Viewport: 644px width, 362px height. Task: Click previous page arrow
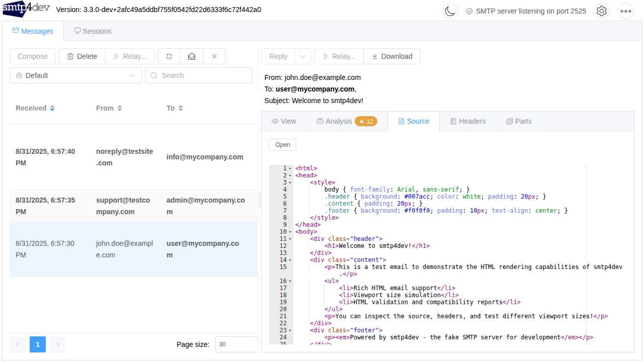pos(18,344)
